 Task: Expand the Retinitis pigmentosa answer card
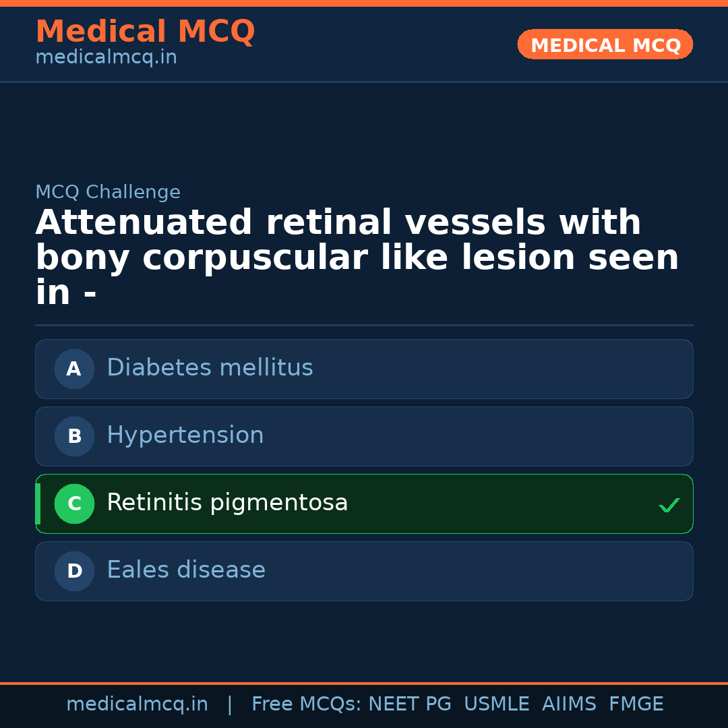pyautogui.click(x=364, y=504)
